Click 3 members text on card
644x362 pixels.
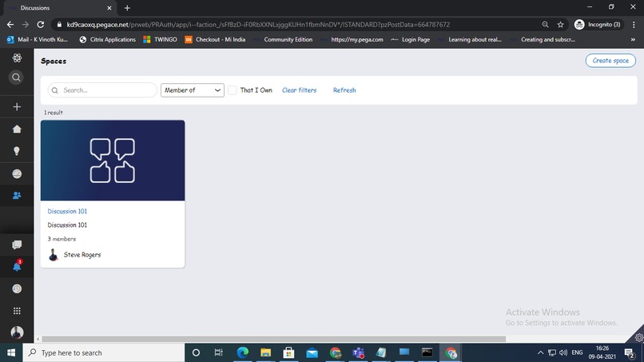pos(62,239)
